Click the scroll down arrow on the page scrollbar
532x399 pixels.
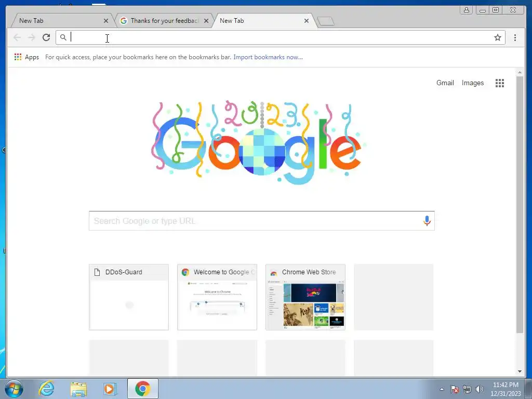click(x=520, y=371)
